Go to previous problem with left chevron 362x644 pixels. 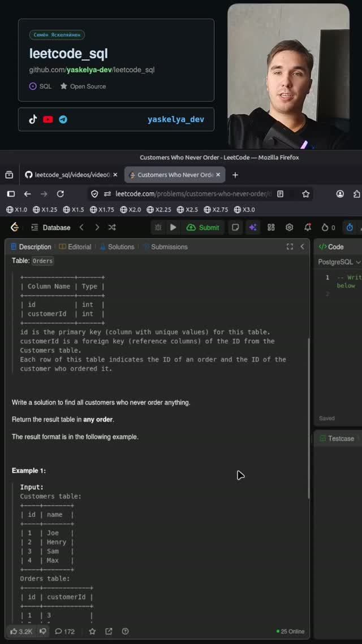81,227
